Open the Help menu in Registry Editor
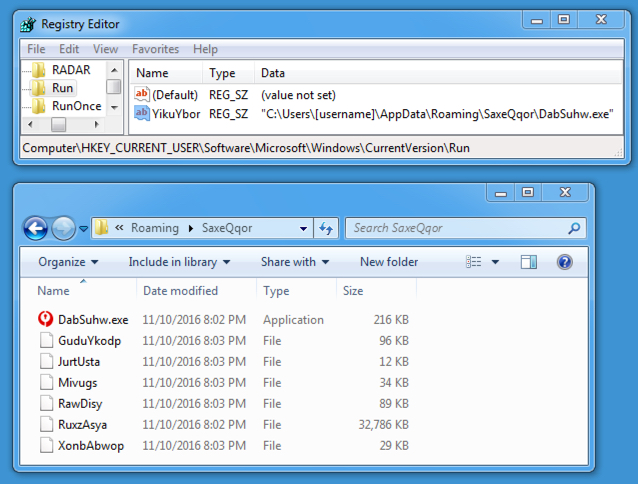This screenshot has height=484, width=638. pyautogui.click(x=205, y=49)
